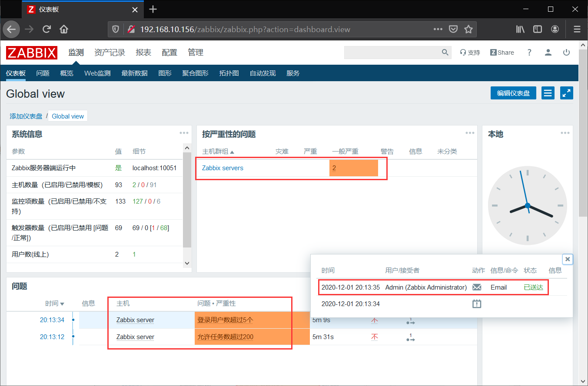Viewport: 588px width, 386px height.
Task: Click the Global view breadcrumb tab
Action: tap(68, 116)
